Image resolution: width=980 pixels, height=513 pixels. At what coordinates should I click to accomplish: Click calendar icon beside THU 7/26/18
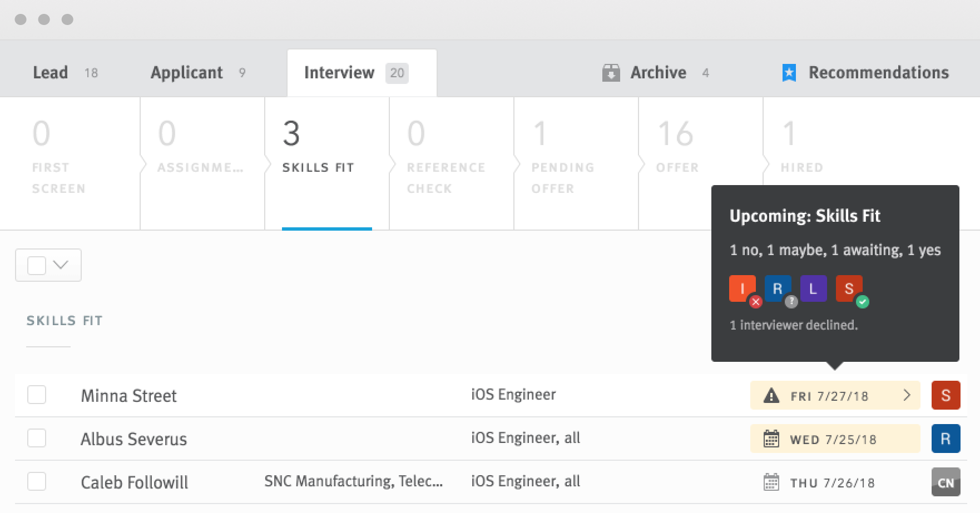click(x=771, y=482)
